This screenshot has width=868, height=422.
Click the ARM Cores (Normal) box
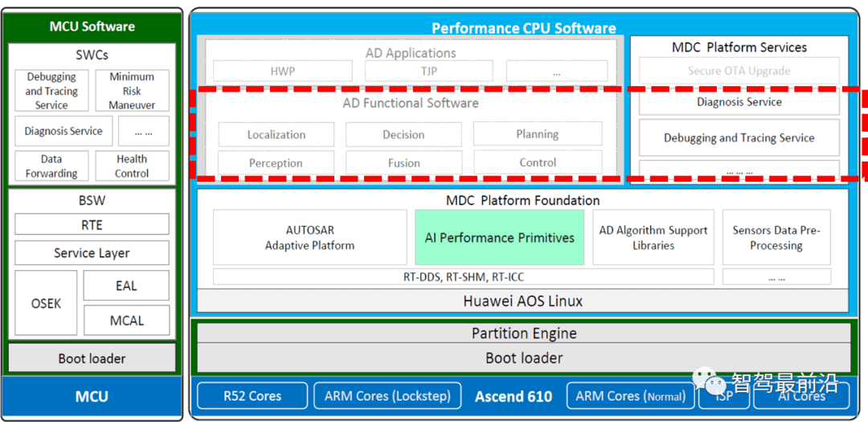(631, 396)
